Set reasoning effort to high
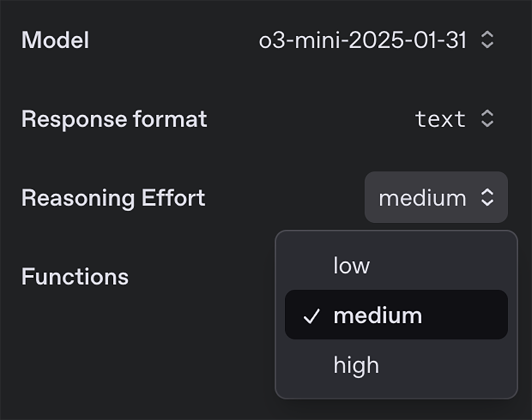This screenshot has height=420, width=532. (356, 365)
